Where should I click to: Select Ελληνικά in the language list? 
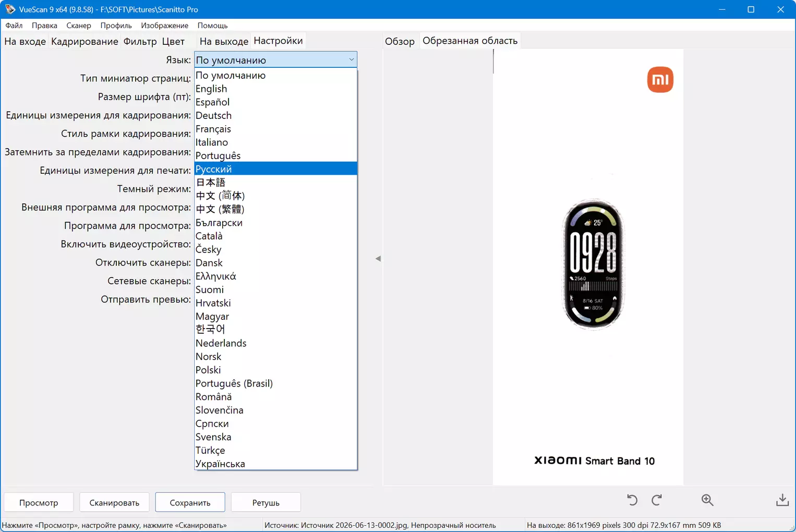point(275,276)
